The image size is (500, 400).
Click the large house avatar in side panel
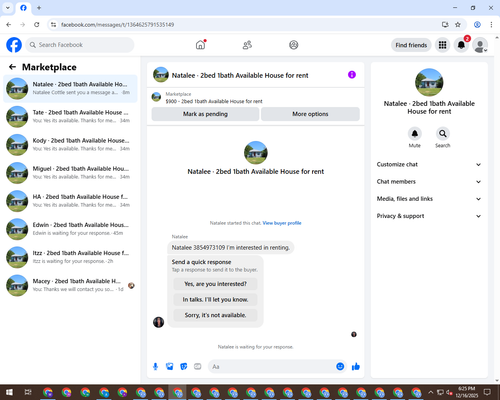[429, 82]
